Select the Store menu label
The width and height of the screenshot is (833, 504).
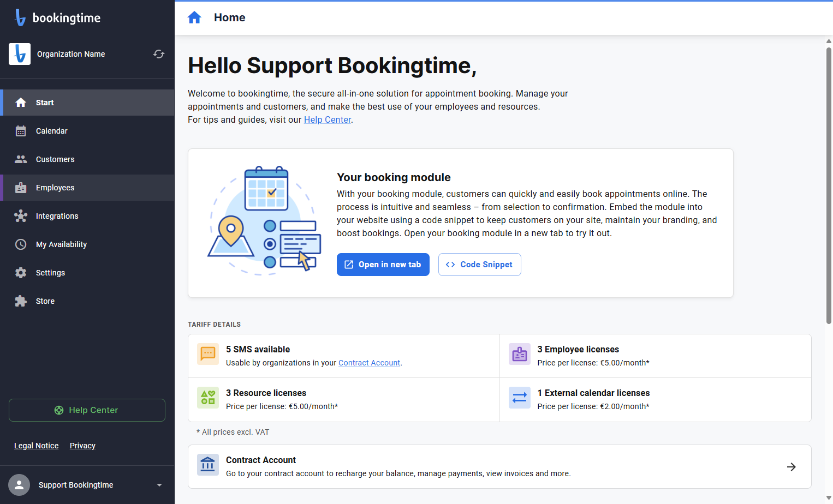pyautogui.click(x=45, y=301)
